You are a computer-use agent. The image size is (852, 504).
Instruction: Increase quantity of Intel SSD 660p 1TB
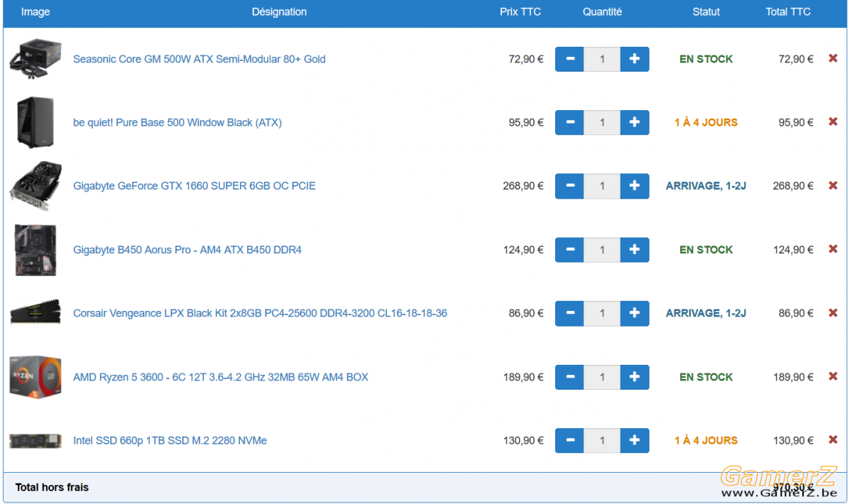point(635,440)
